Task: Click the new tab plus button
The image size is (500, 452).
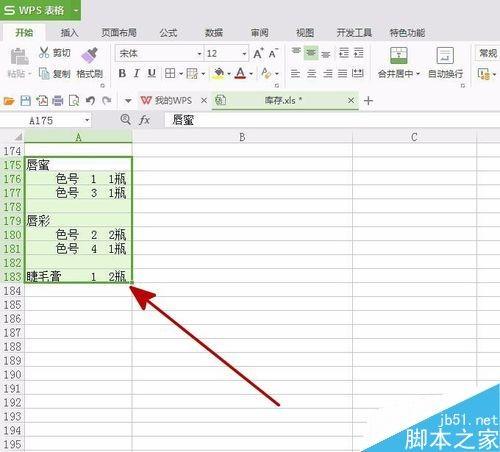Action: [x=368, y=100]
